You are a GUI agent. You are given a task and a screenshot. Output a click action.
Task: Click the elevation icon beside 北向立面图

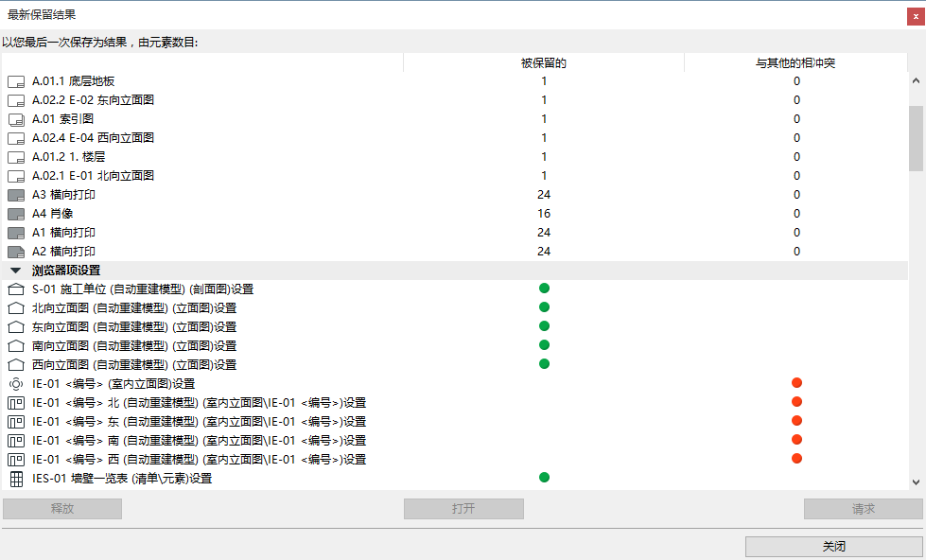15,306
